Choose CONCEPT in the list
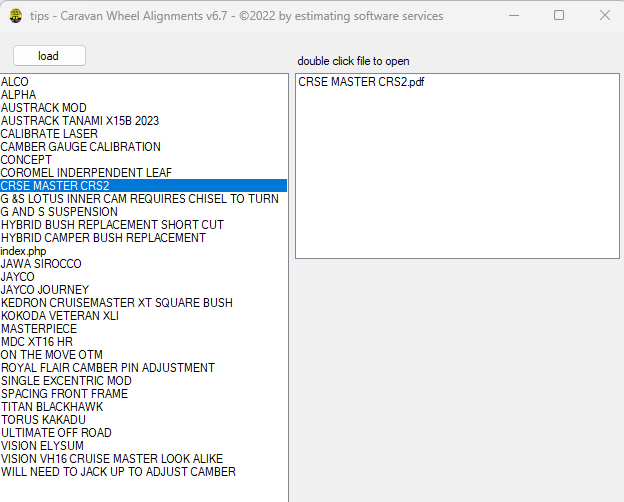This screenshot has height=502, width=624. [144, 160]
